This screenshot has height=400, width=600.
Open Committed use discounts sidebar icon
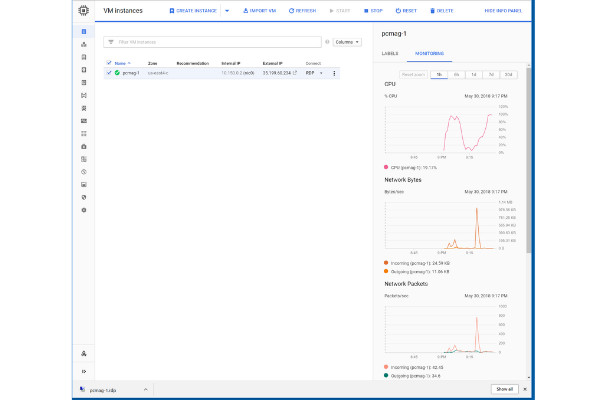pos(84,121)
